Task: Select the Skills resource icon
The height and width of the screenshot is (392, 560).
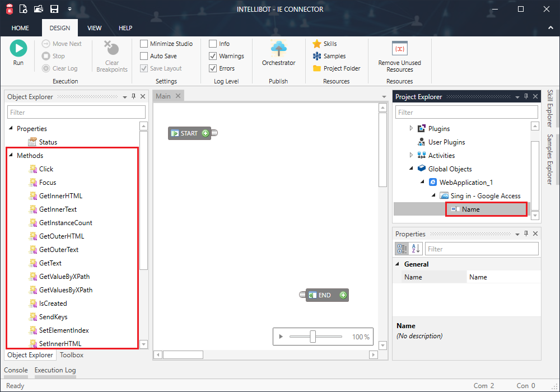Action: 317,44
